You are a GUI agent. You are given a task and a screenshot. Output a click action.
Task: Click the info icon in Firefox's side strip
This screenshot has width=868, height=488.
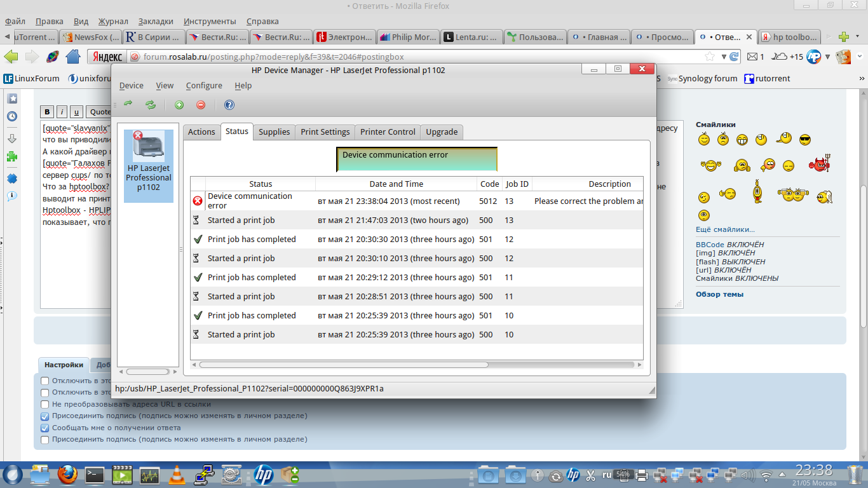[12, 196]
